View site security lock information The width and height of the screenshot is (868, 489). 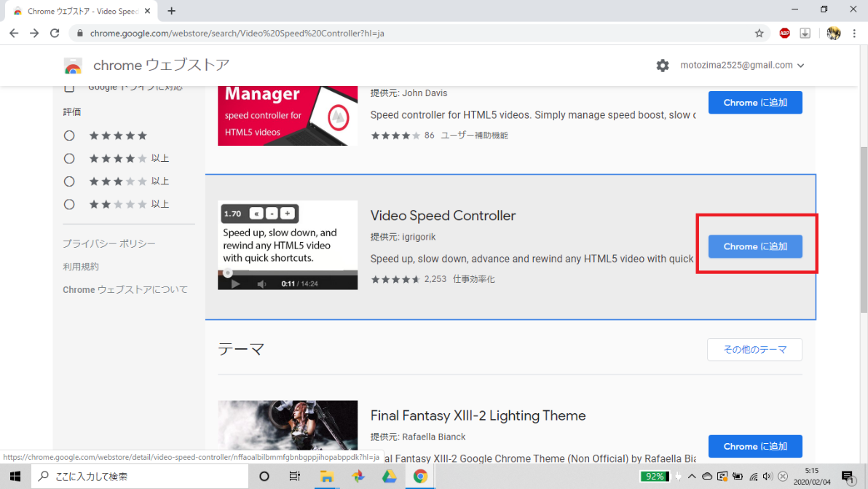[x=79, y=34]
